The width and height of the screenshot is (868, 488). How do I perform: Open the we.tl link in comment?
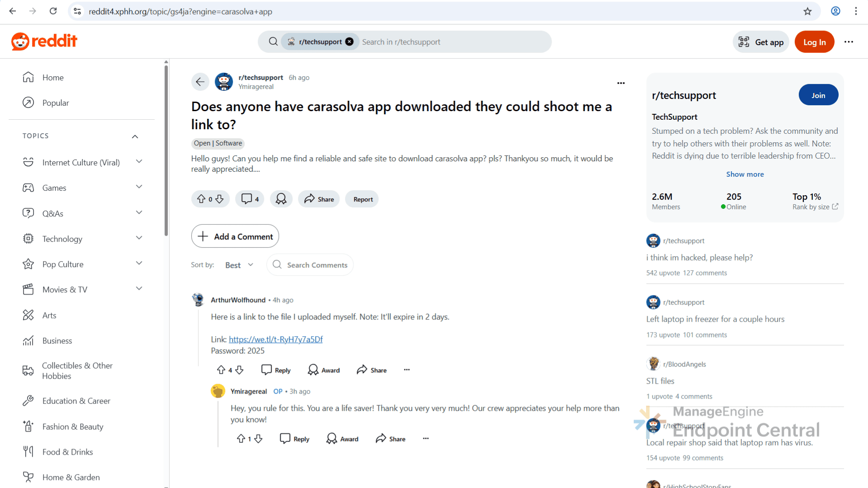coord(275,339)
